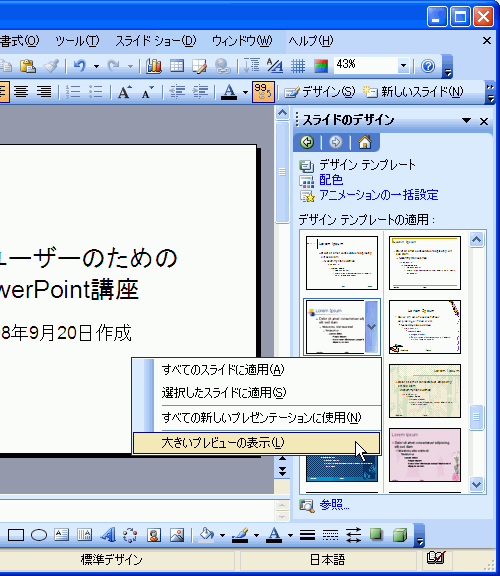Viewport: 500px width, 576px height.
Task: Open the スライド ショー(D) menu
Action: (x=156, y=40)
